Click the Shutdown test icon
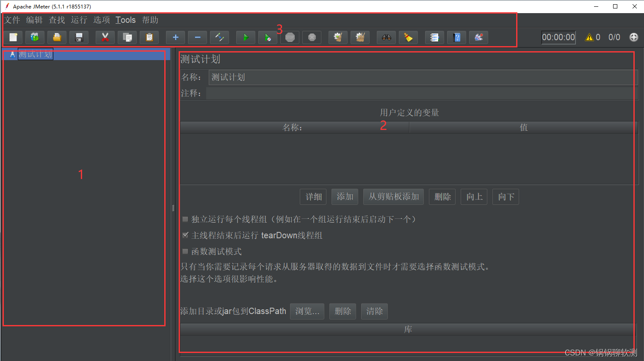 pos(312,37)
